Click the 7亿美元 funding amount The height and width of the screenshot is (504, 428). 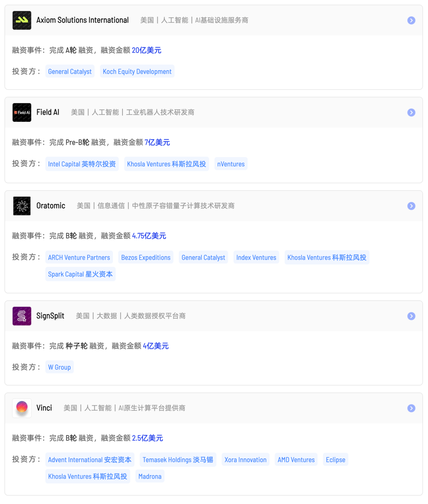point(157,142)
